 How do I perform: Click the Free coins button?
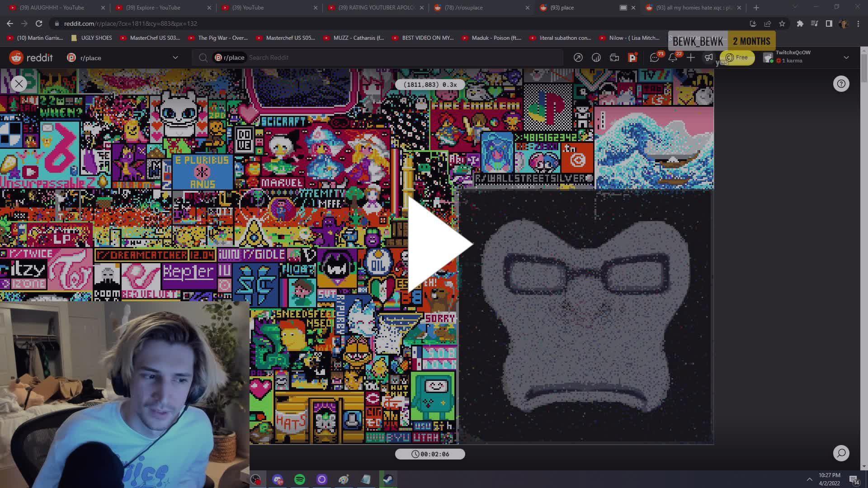point(737,57)
